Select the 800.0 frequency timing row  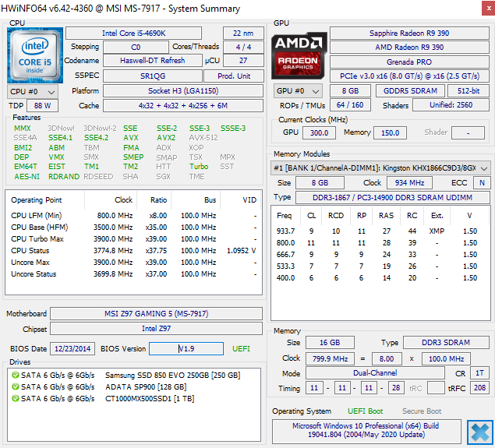click(380, 242)
